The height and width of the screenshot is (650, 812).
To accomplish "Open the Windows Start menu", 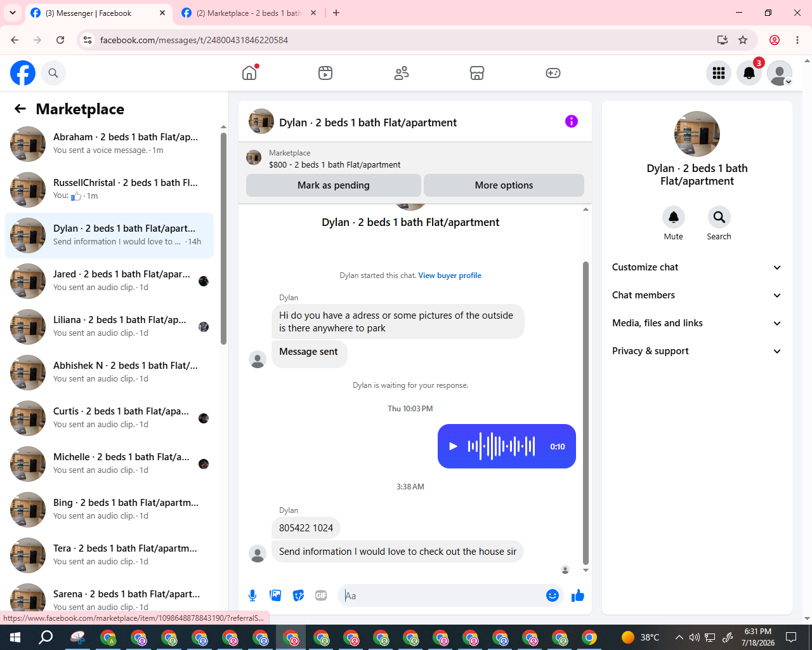I will 15,637.
